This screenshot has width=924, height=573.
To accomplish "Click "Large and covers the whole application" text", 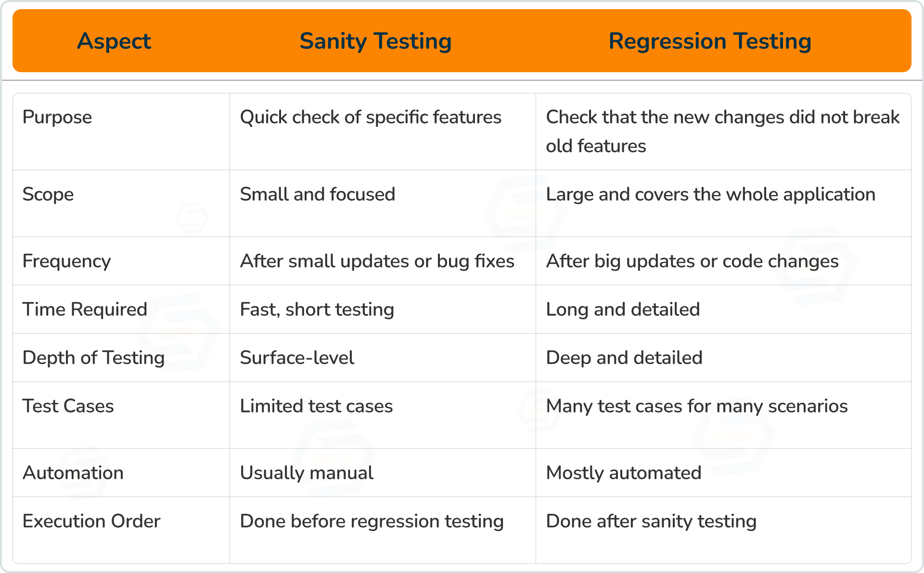I will (710, 194).
